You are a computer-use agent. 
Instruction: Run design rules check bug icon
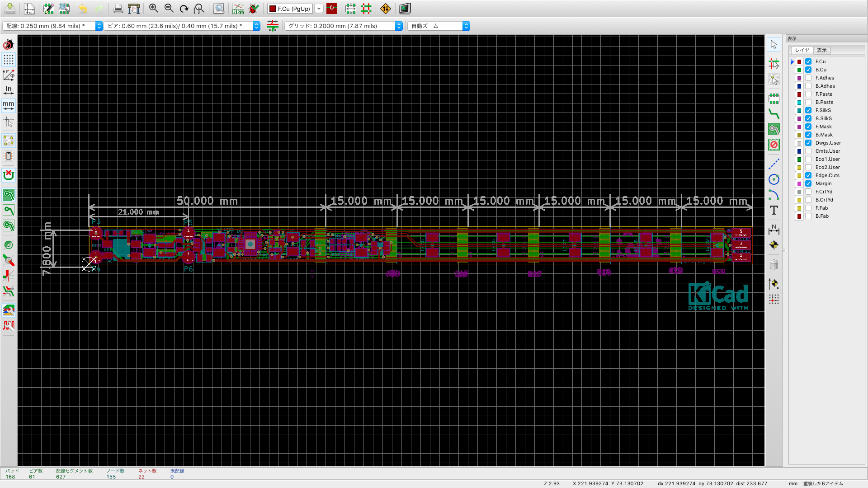point(254,8)
